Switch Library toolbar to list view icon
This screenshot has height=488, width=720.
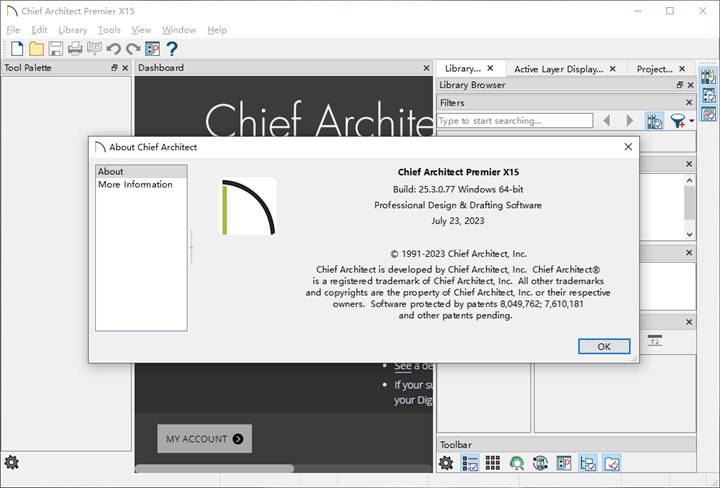pos(470,463)
